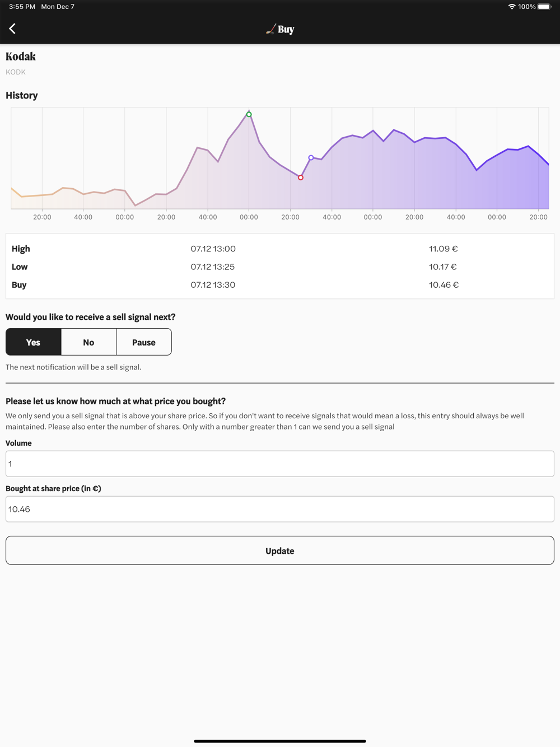The image size is (560, 747).
Task: Tap the Low price 10.17 €
Action: click(x=443, y=267)
